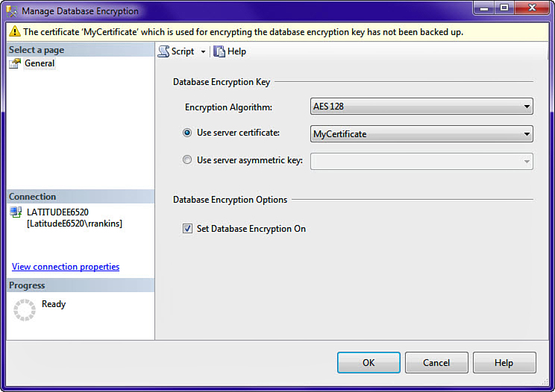Click the disabled asymmetric key combo box

[x=421, y=161]
